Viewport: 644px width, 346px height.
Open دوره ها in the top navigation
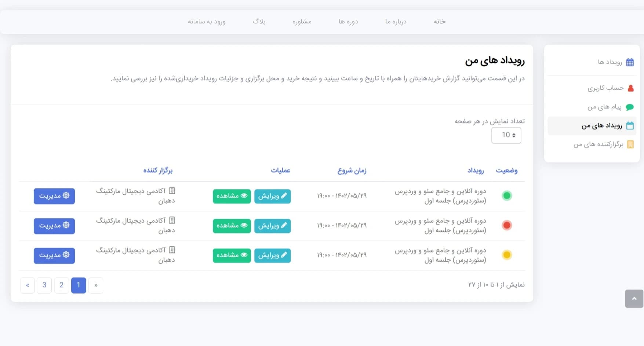click(x=348, y=22)
